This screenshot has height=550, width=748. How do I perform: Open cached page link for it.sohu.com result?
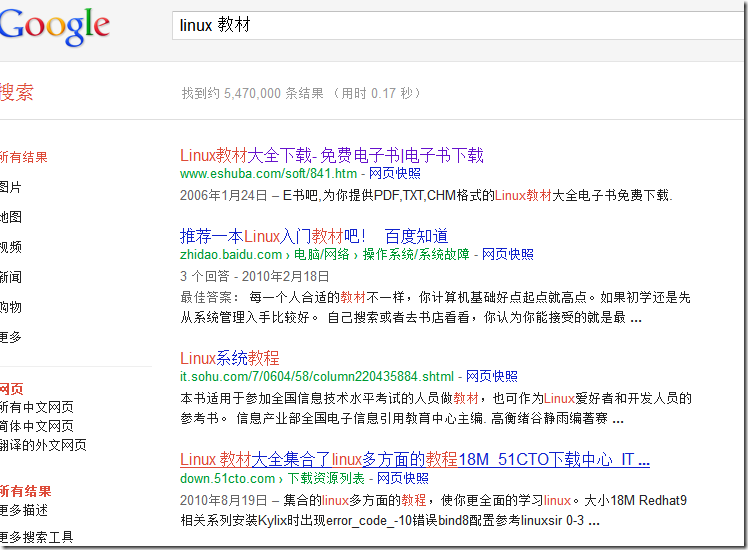click(x=491, y=376)
